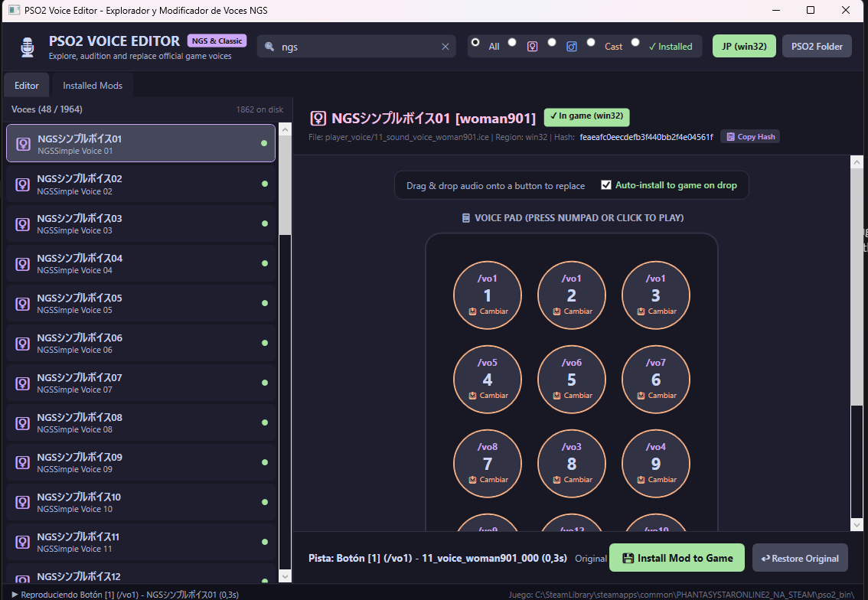Click voice pad panel scrollbar down arrow
Screen dimensions: 868x600
[x=857, y=525]
